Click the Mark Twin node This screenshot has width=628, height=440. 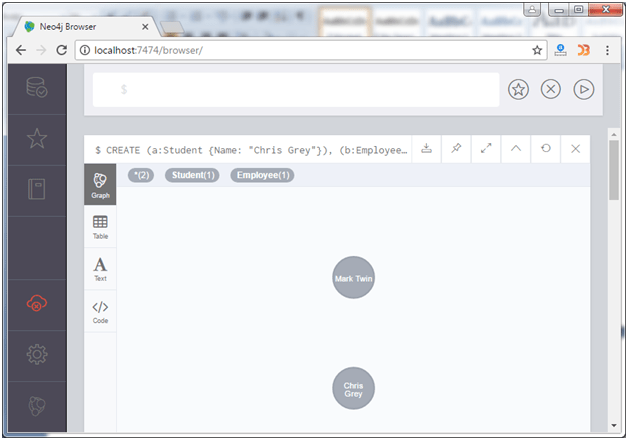coord(354,277)
